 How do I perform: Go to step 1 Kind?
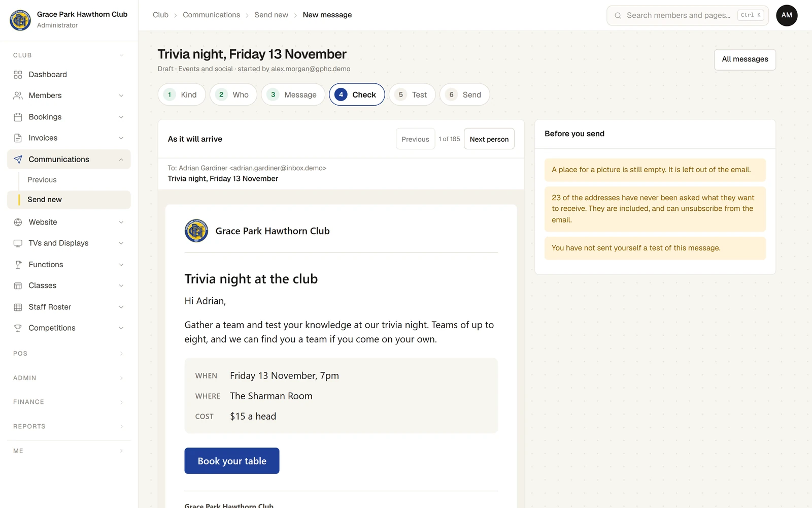pos(182,94)
